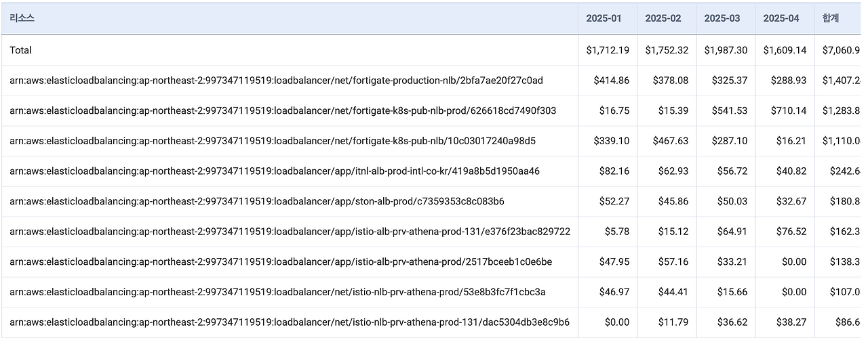Image resolution: width=868 pixels, height=342 pixels.
Task: Click the 리소스 column header
Action: [x=290, y=18]
